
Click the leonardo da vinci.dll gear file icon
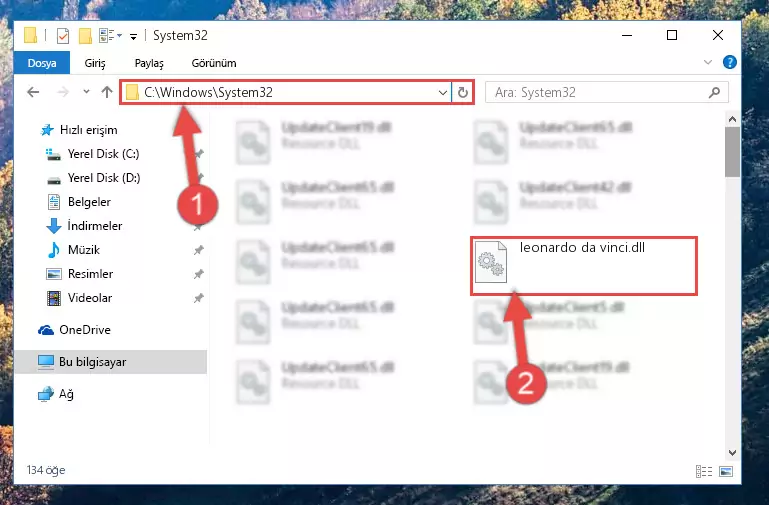491,262
